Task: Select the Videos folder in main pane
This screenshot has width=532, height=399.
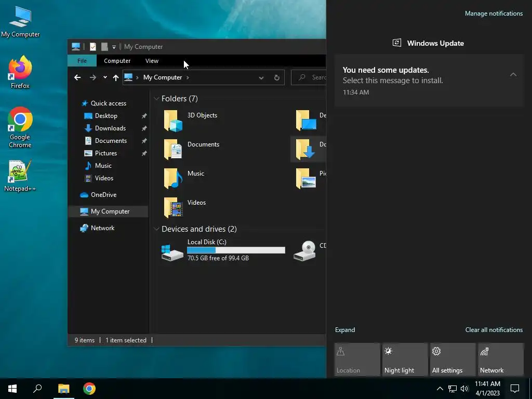Action: tap(185, 207)
